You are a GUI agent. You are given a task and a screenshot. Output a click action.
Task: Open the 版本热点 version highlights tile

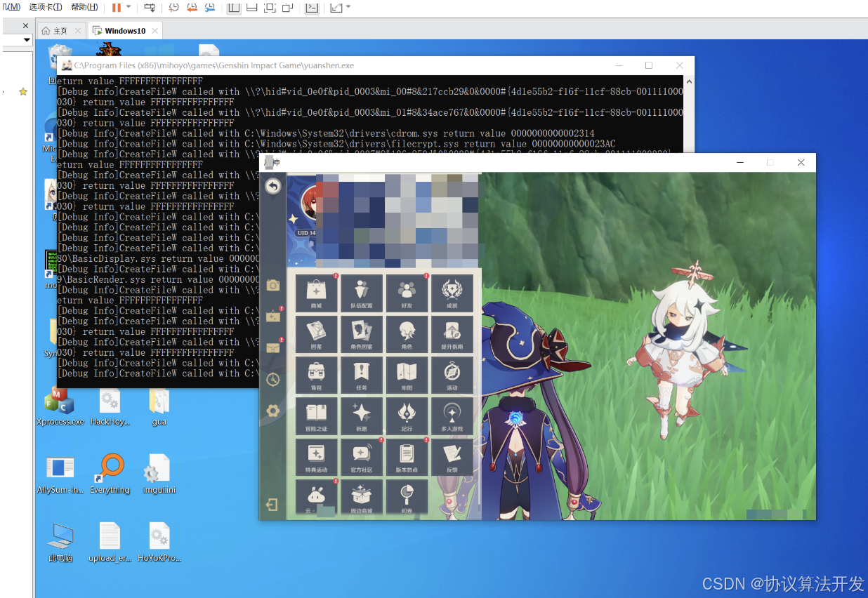coord(407,456)
